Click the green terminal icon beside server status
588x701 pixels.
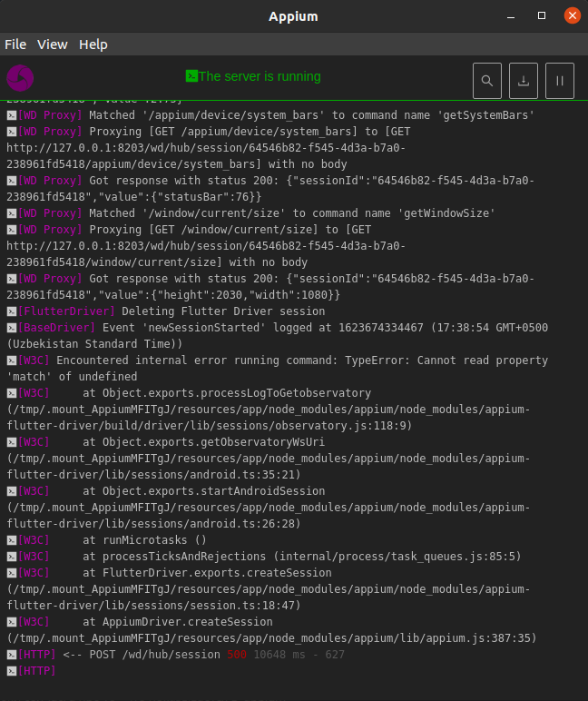(191, 76)
